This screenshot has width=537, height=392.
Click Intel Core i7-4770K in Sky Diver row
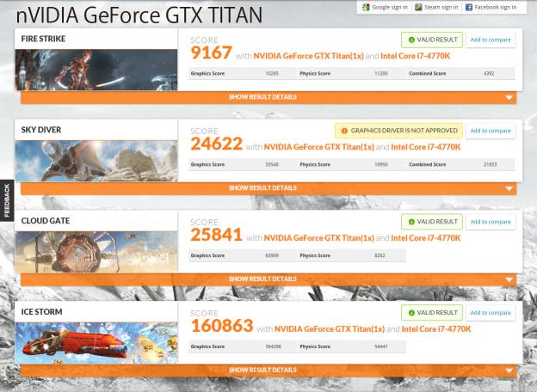point(426,147)
